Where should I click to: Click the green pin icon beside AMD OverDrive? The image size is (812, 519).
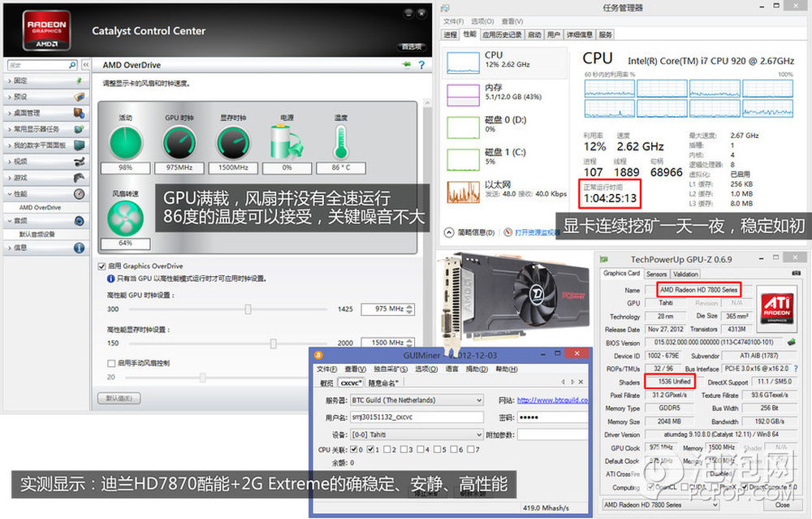click(x=407, y=65)
